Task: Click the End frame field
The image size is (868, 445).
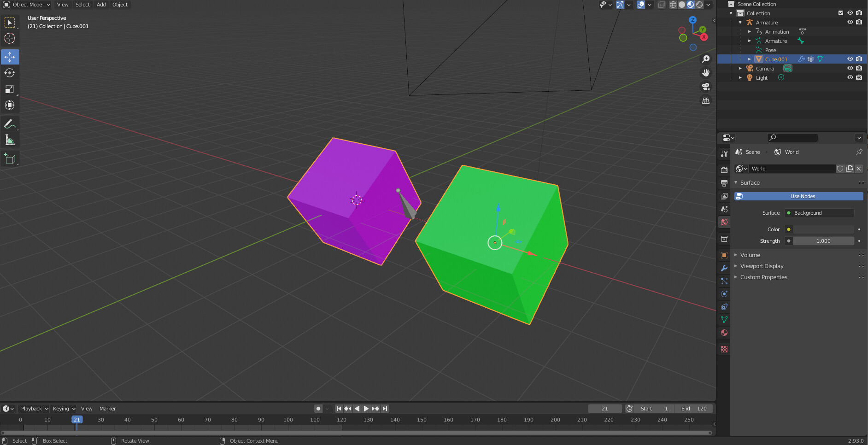Action: click(694, 409)
